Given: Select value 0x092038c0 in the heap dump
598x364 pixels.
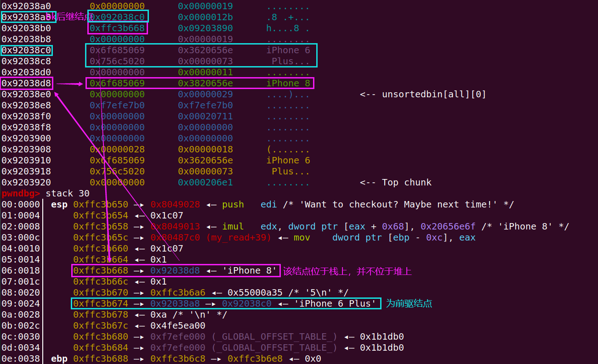Looking at the screenshot, I should [x=117, y=17].
